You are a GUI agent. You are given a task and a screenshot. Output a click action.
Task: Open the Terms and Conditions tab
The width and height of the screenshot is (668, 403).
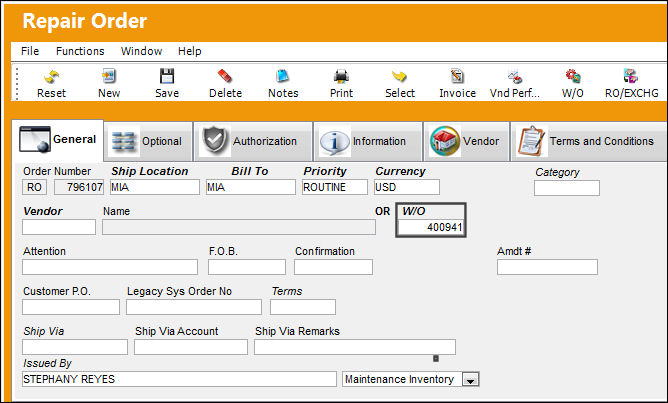point(589,141)
